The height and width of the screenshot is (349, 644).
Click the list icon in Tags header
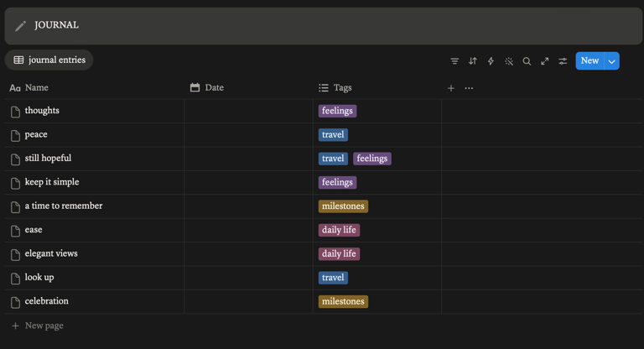(324, 88)
